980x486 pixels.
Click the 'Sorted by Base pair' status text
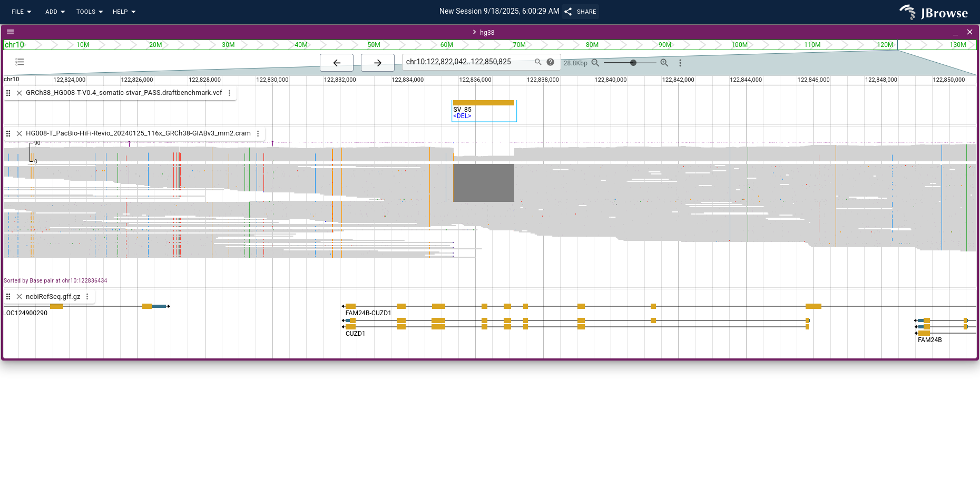(x=55, y=281)
